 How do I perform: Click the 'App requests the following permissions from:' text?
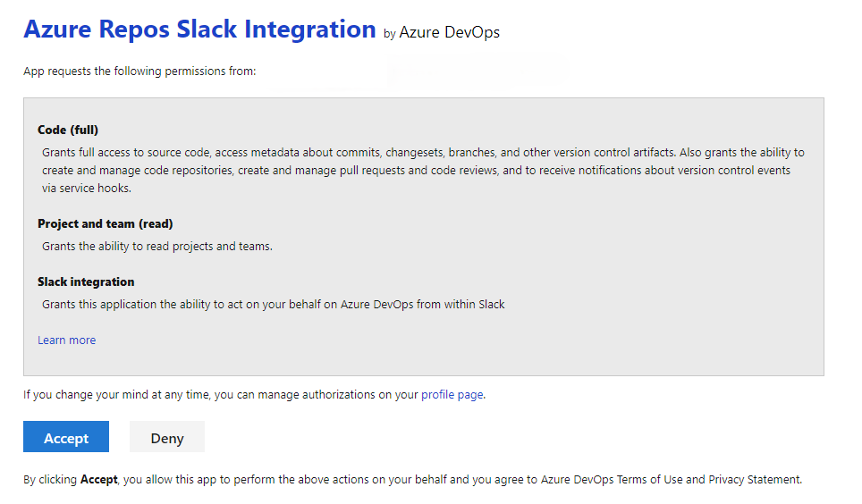(139, 71)
